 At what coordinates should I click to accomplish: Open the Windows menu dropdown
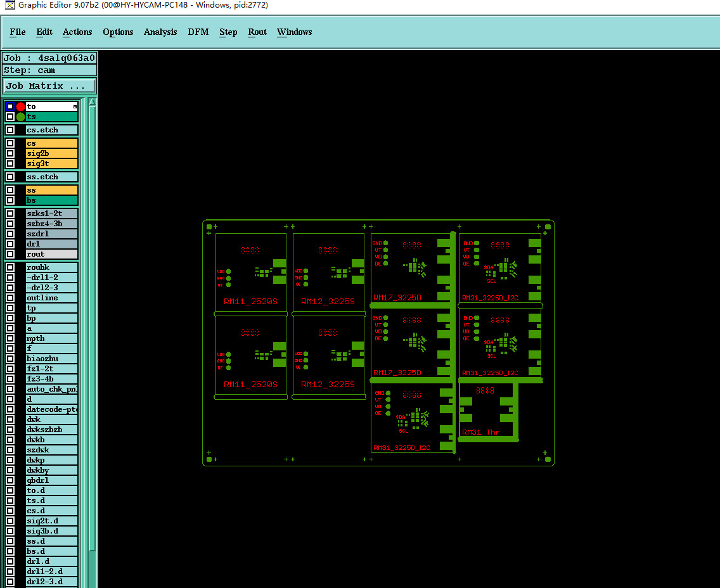294,32
